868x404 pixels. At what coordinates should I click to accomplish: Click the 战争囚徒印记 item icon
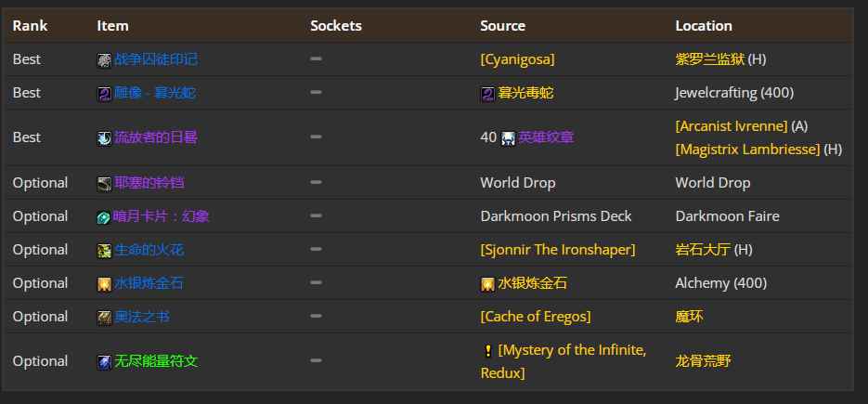[x=105, y=59]
